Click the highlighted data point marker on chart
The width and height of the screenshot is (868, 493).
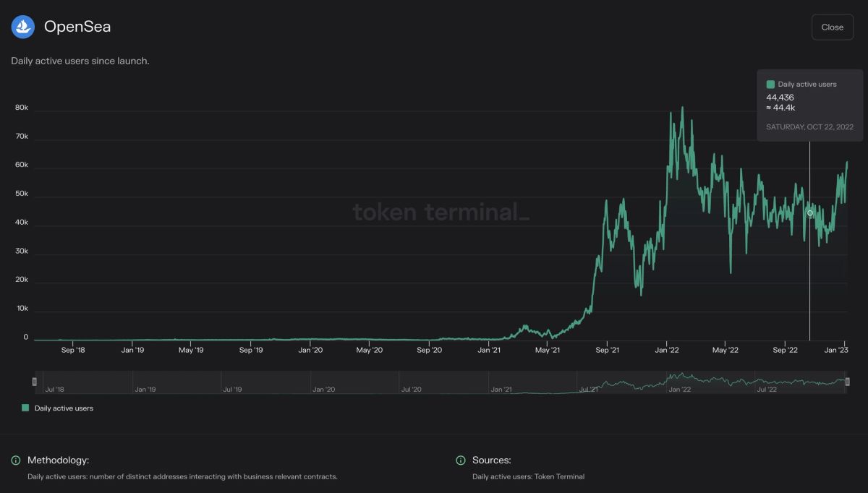click(x=809, y=213)
